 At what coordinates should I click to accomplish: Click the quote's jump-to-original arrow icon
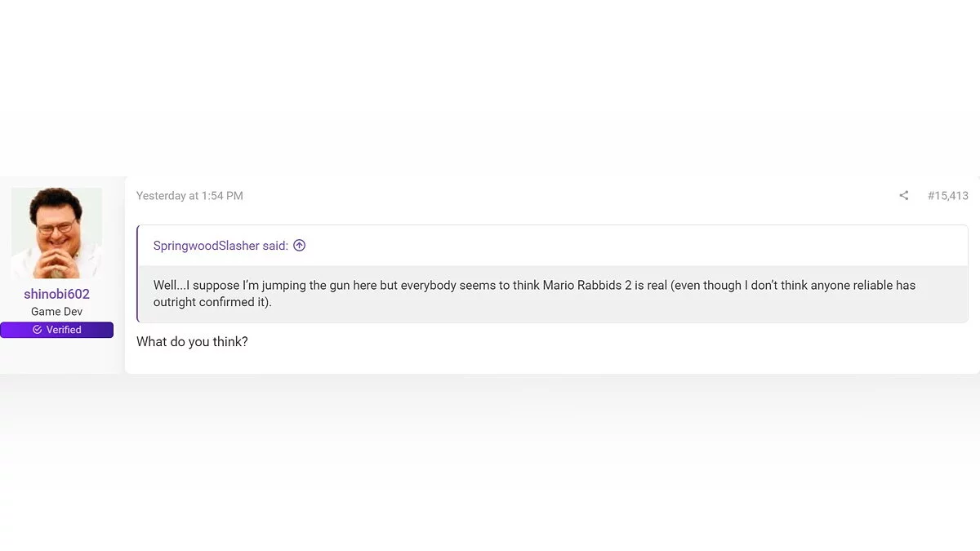[x=300, y=246]
